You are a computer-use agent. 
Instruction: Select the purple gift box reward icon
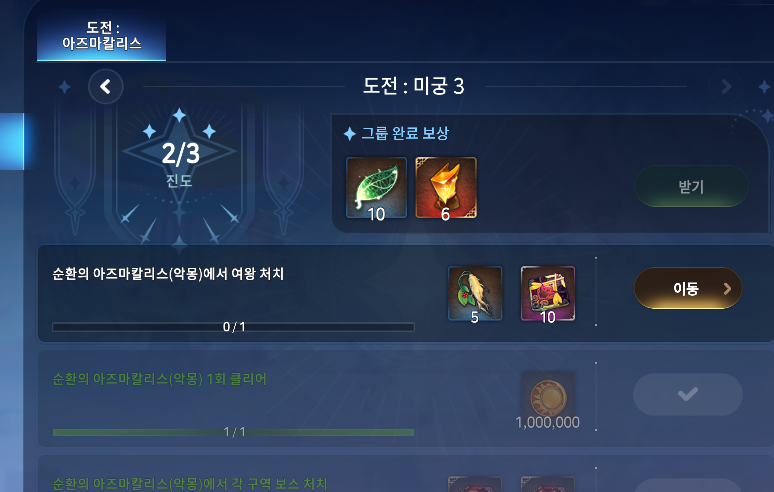point(548,294)
